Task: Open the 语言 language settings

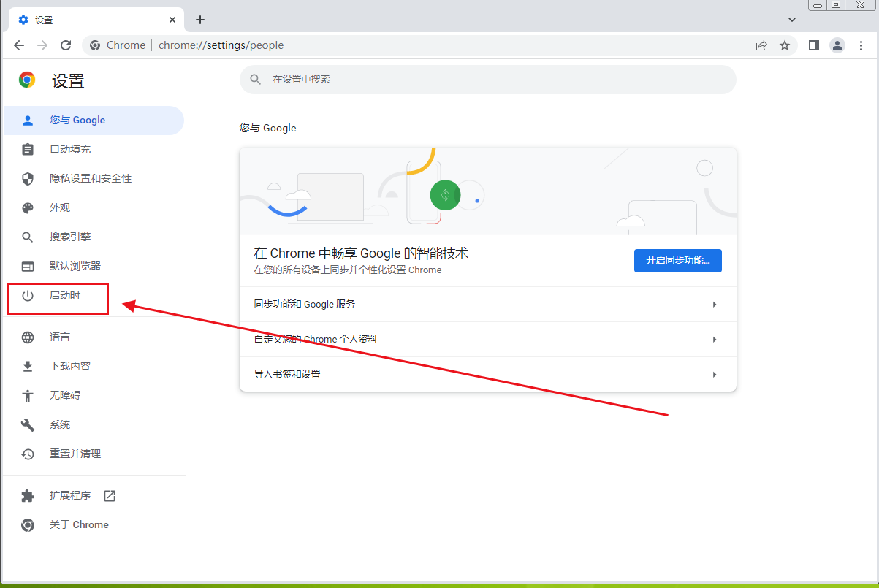Action: [x=60, y=337]
